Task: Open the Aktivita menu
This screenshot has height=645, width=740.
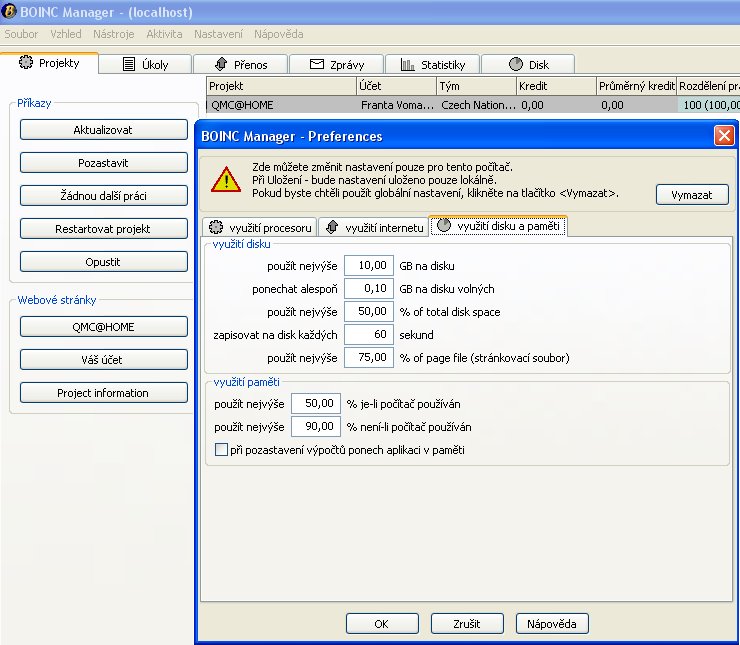Action: coord(164,34)
